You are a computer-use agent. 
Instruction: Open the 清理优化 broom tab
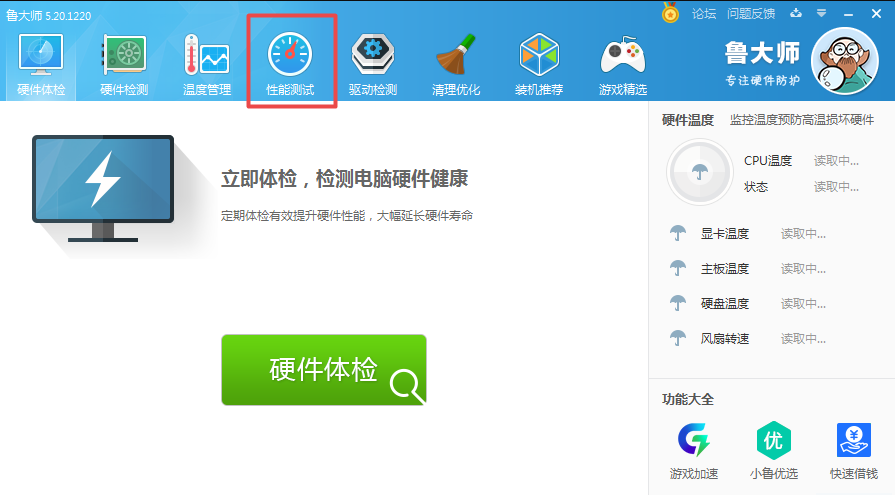pyautogui.click(x=455, y=65)
